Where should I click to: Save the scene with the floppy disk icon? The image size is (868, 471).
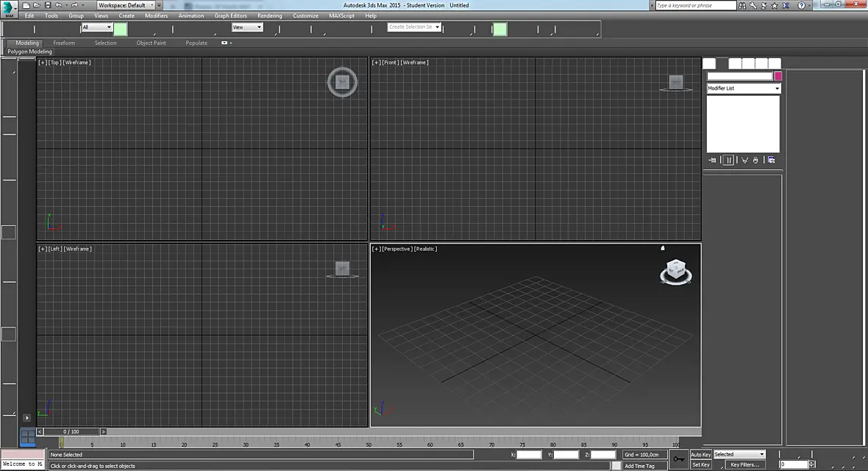[48, 5]
